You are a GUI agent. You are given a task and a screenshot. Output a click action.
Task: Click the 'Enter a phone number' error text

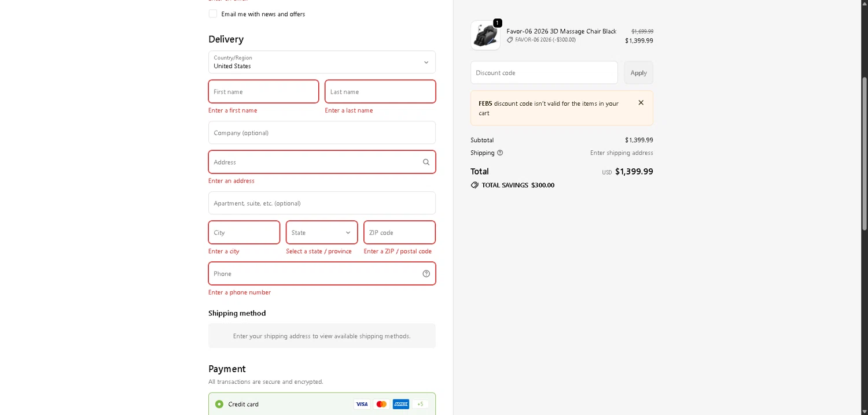point(240,292)
